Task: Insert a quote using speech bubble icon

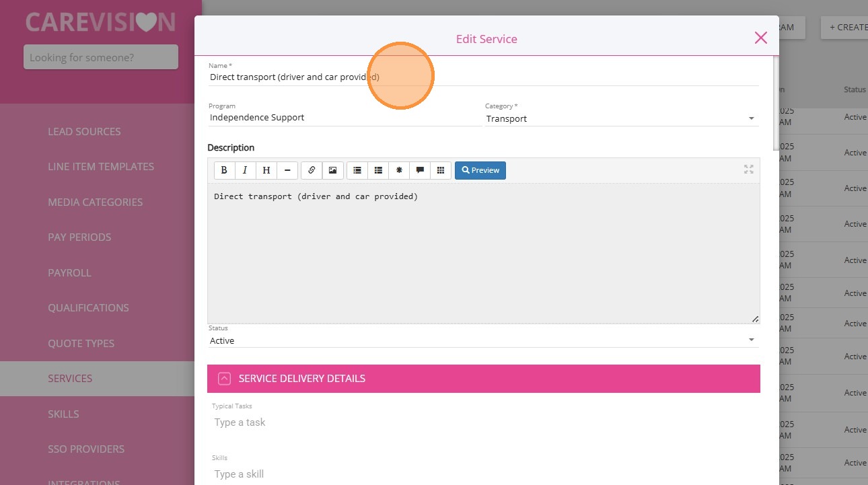Action: point(420,170)
